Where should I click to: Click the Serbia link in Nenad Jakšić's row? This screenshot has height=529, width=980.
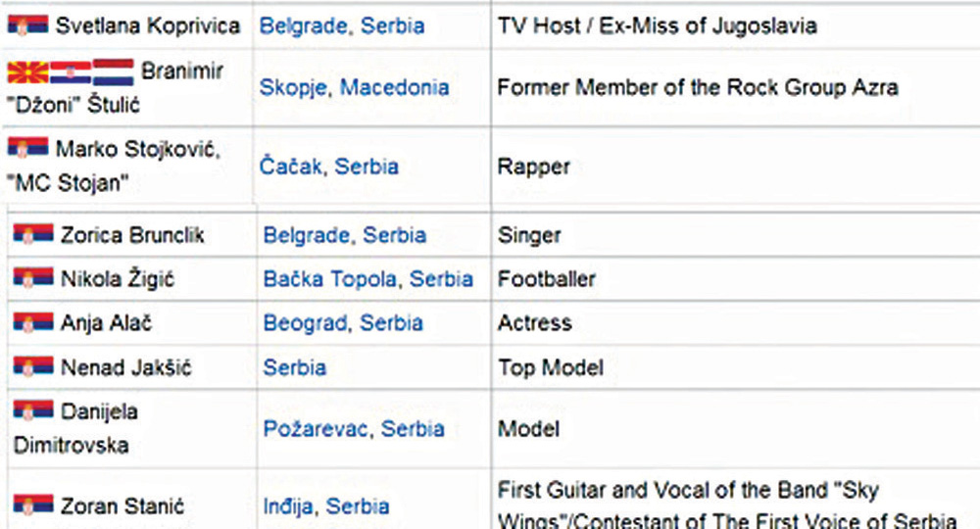click(x=295, y=368)
